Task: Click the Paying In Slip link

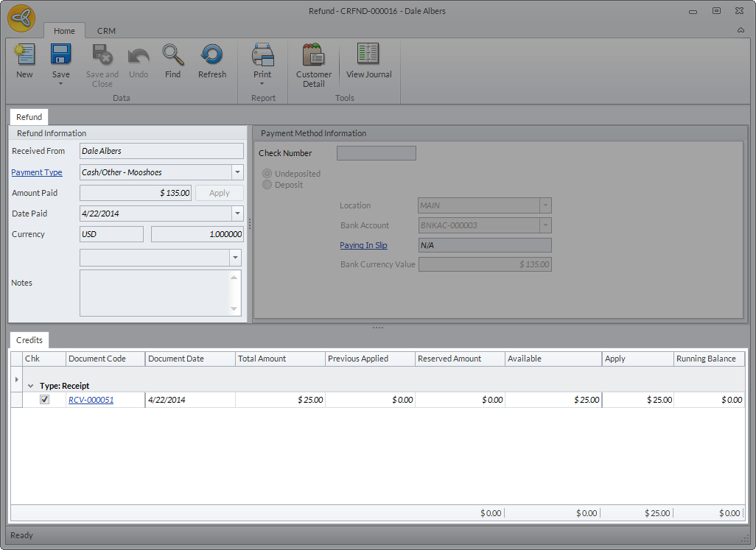Action: coord(363,245)
